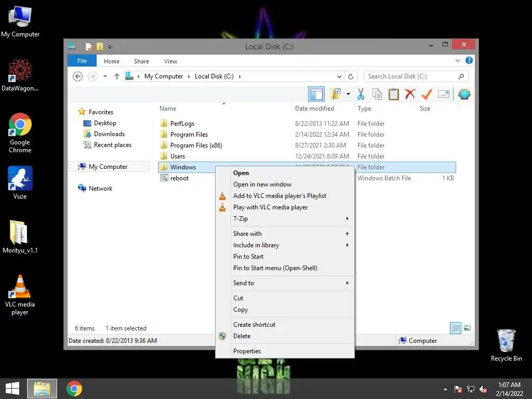Click the Email envelope toolbar icon

[x=444, y=94]
